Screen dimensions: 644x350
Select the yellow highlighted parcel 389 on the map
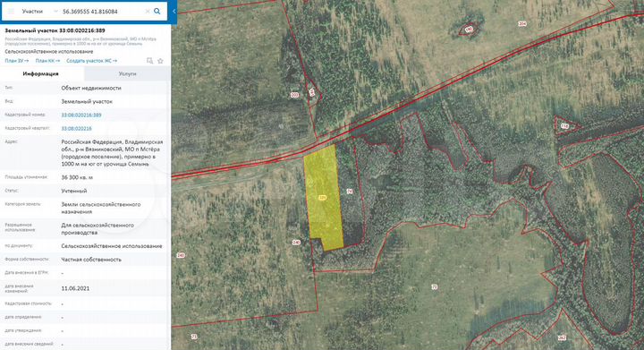pyautogui.click(x=323, y=197)
